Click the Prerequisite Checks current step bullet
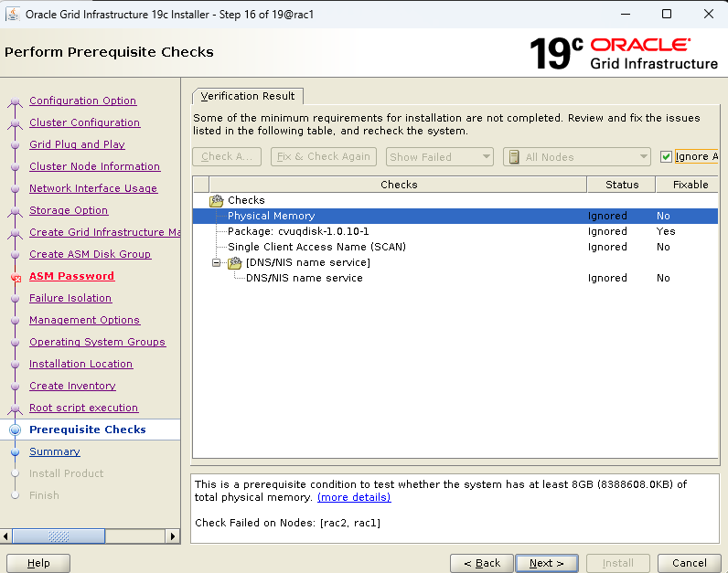 (16, 430)
